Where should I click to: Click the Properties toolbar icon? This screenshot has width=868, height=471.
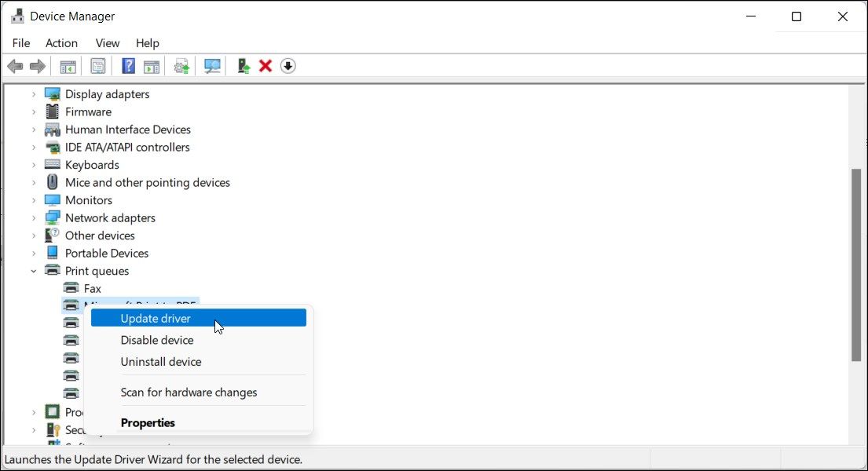(98, 66)
